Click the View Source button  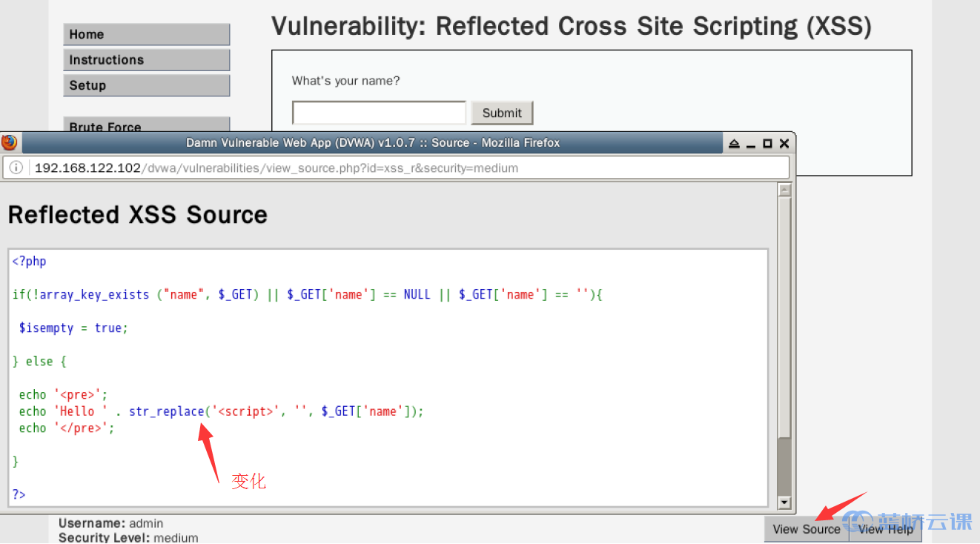pos(807,529)
